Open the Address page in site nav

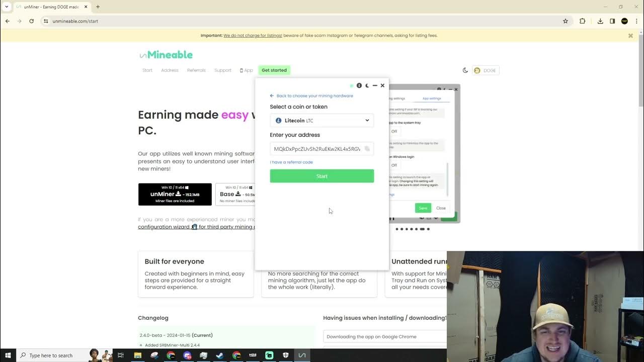[170, 70]
